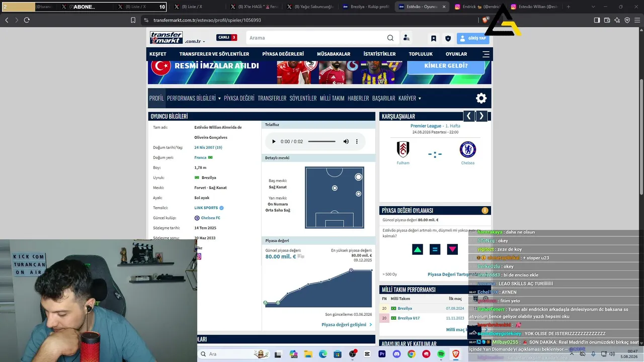Open the Transfermarkt watchlist bookmark icon
Viewport: 644px width, 362px height.
point(433,38)
